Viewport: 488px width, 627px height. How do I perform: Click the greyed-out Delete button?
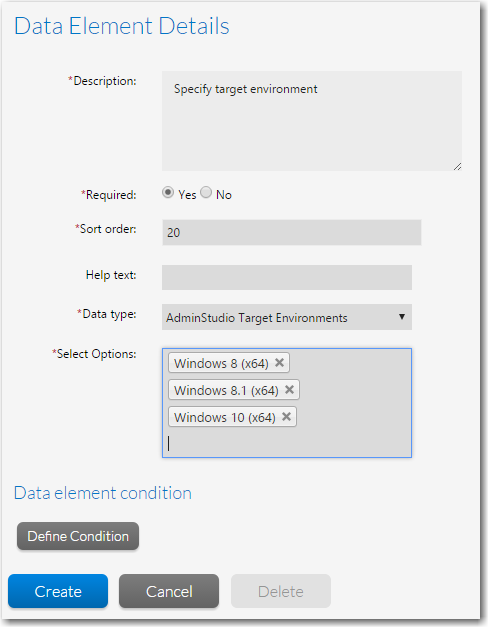(x=281, y=591)
